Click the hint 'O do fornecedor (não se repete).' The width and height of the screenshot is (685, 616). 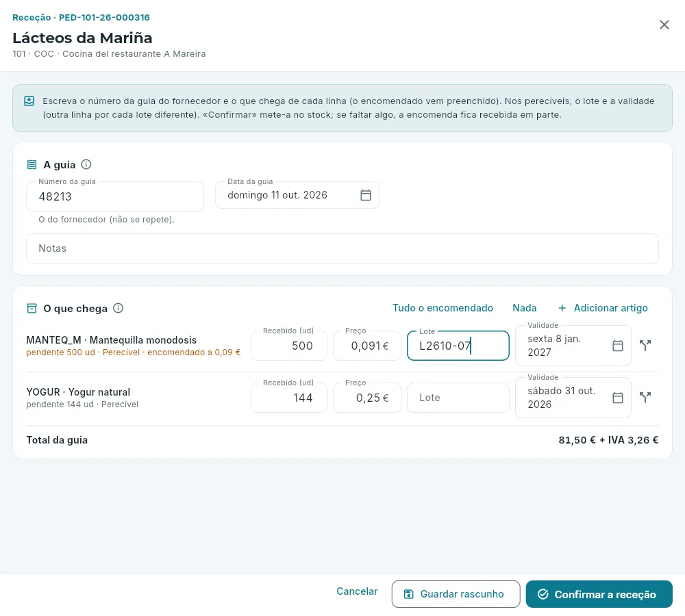[106, 220]
